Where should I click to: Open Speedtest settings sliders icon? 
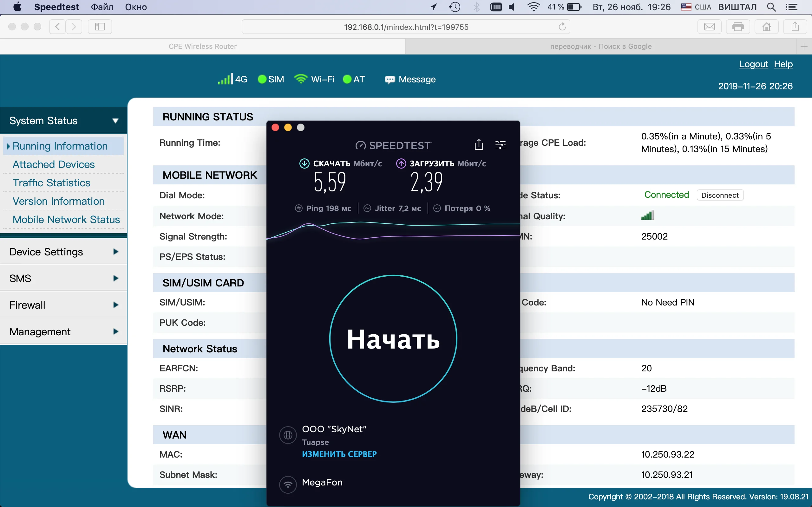pos(500,145)
